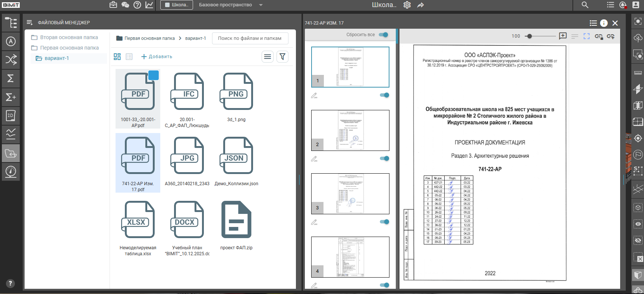This screenshot has height=294, width=644.
Task: Open the file manager hamburger options menu
Action: click(x=268, y=57)
